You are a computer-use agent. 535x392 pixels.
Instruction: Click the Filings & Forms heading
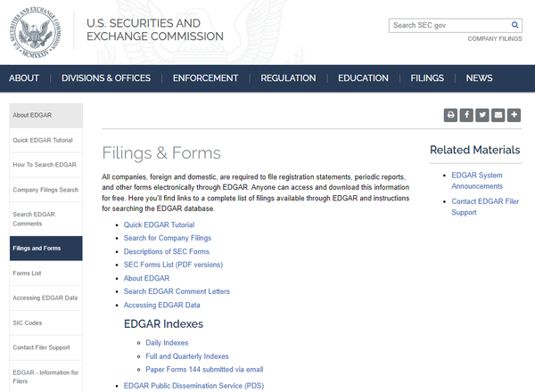[161, 152]
